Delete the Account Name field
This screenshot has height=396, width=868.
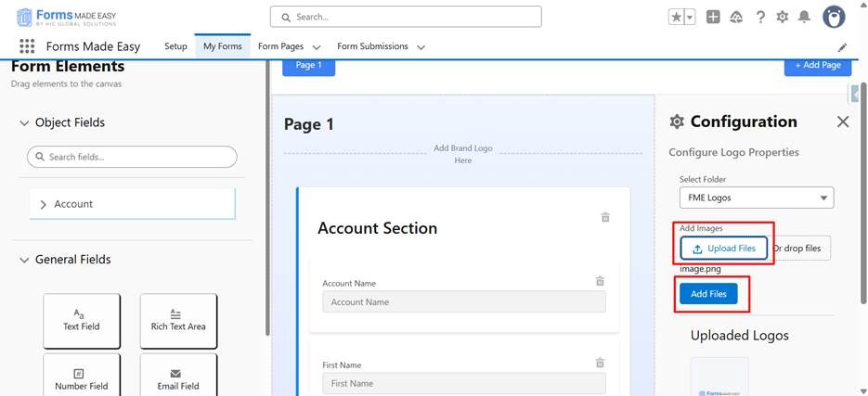tap(600, 281)
